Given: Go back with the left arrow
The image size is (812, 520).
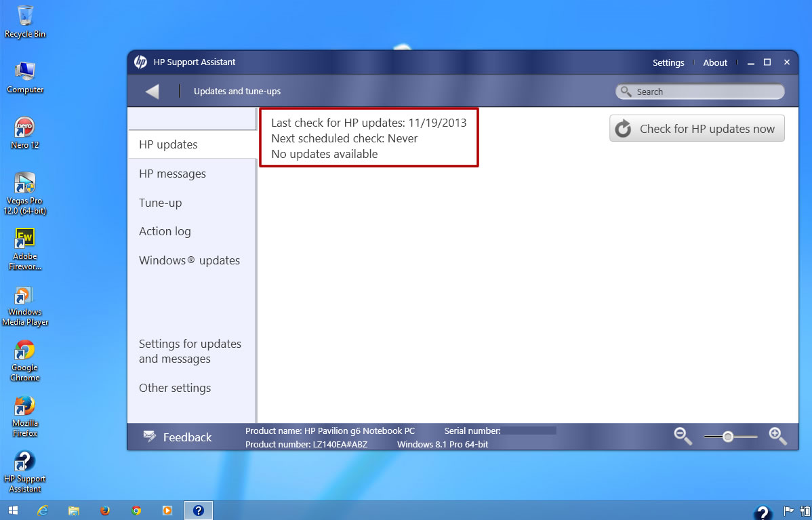Looking at the screenshot, I should (x=153, y=91).
